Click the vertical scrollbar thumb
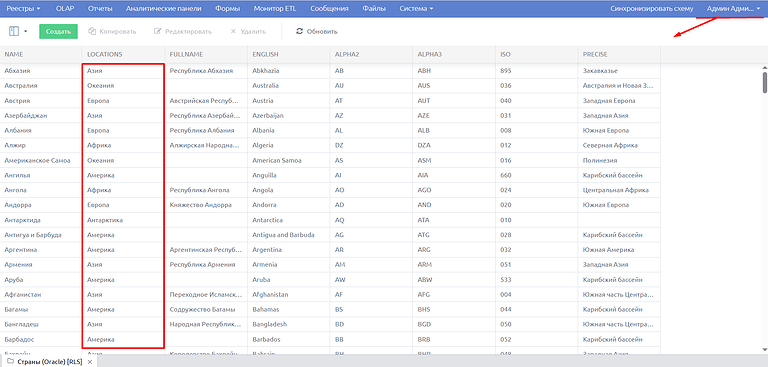The width and height of the screenshot is (768, 367). [x=765, y=82]
